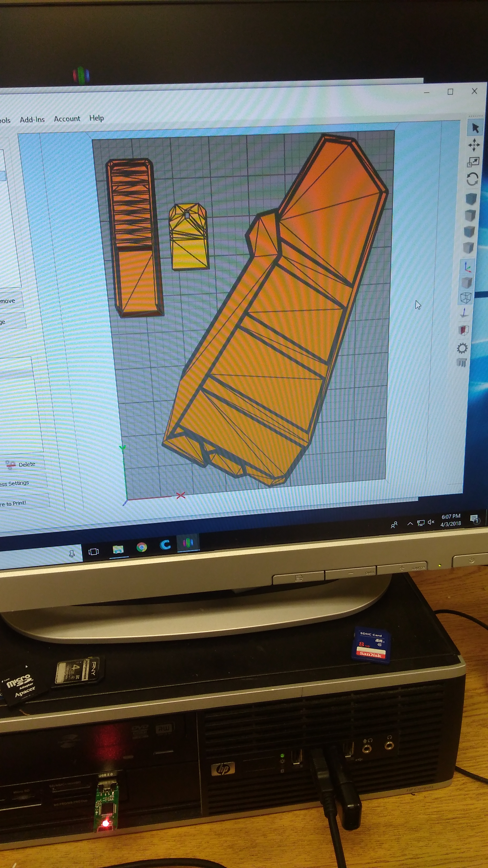The width and height of the screenshot is (488, 868).
Task: Open the Account menu
Action: pos(67,119)
